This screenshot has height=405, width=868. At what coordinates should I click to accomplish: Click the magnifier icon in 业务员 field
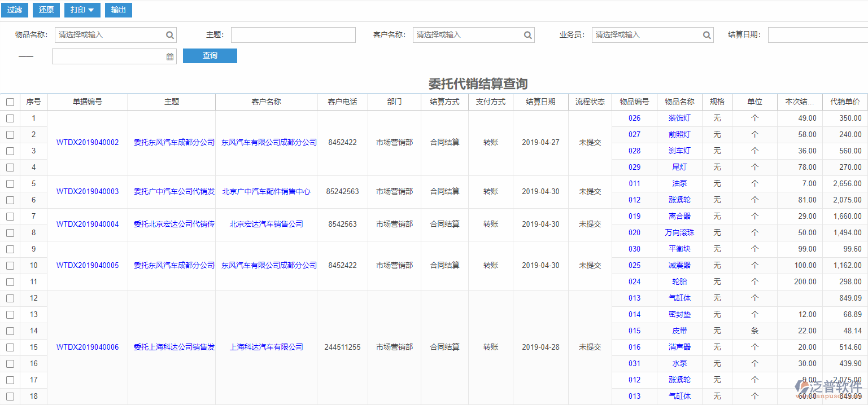coord(706,34)
